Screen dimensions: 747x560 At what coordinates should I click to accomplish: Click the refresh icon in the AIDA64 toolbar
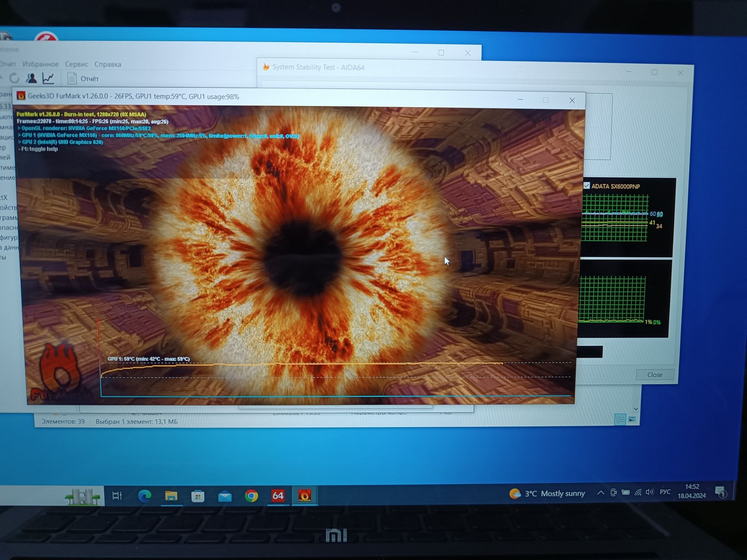tap(14, 78)
